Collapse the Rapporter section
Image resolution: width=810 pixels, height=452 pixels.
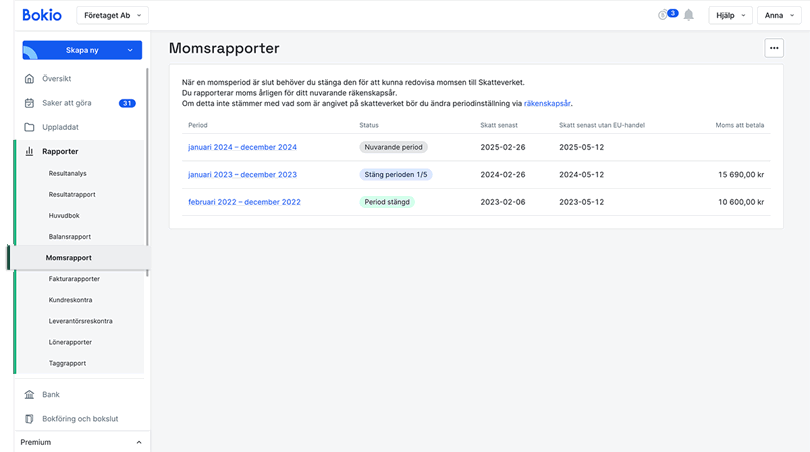[x=60, y=151]
